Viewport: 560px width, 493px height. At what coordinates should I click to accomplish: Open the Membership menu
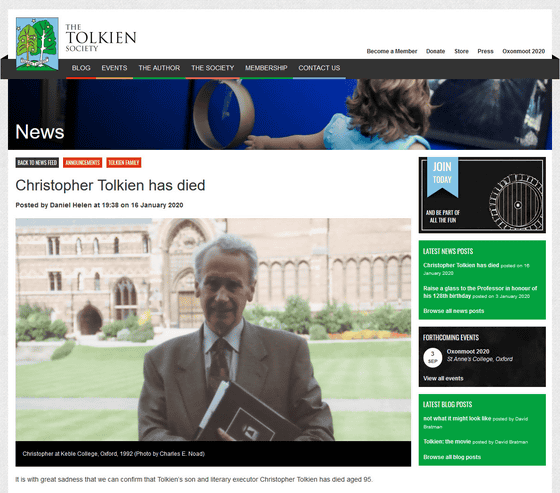pyautogui.click(x=266, y=68)
